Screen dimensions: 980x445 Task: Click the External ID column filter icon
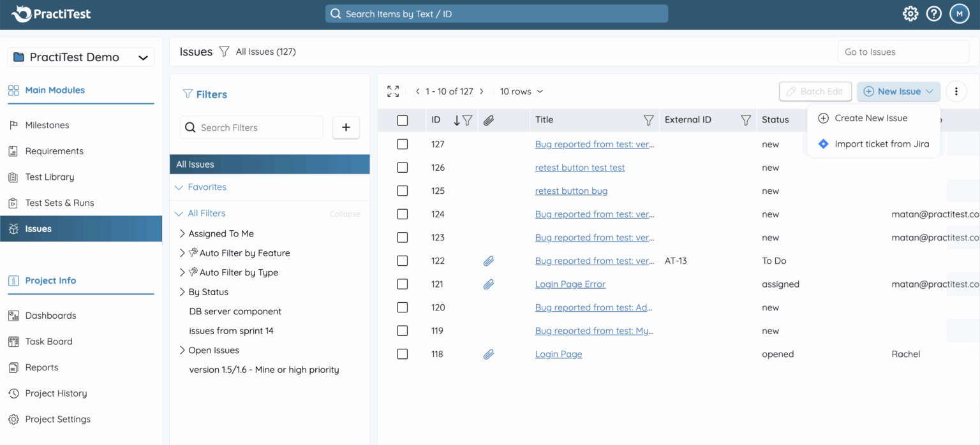(745, 120)
